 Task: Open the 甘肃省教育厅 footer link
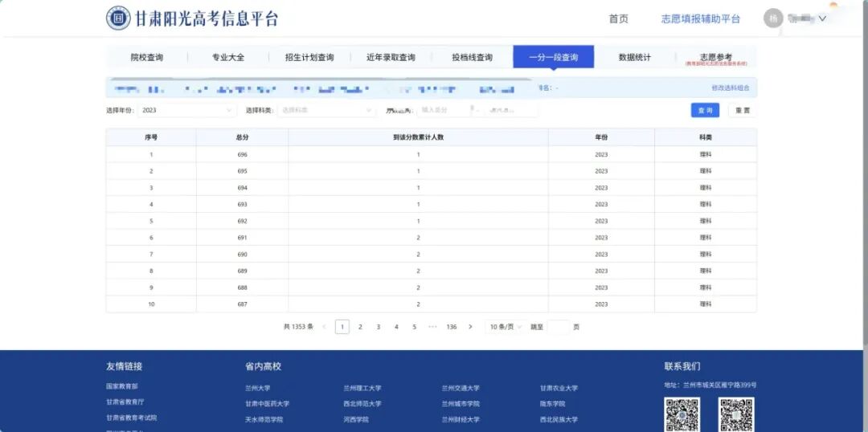pyautogui.click(x=125, y=402)
